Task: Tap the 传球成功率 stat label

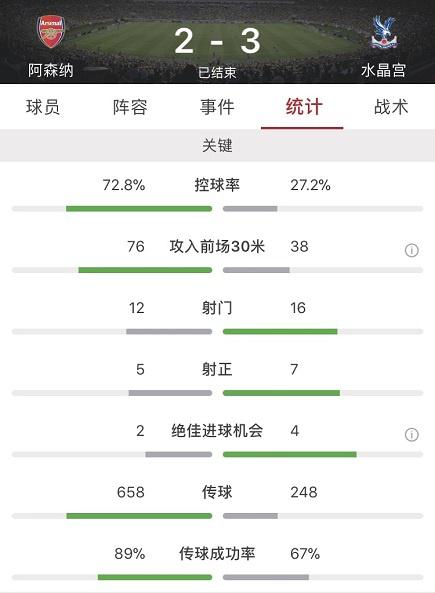Action: (x=217, y=554)
